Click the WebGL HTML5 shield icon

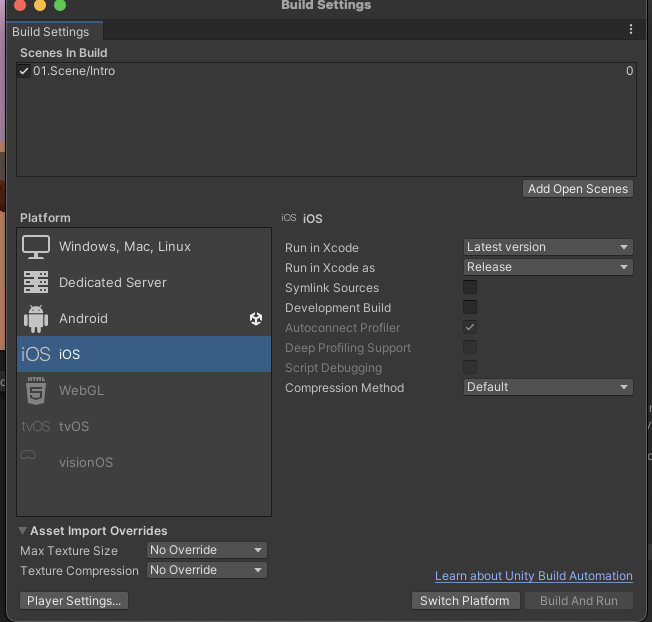36,390
